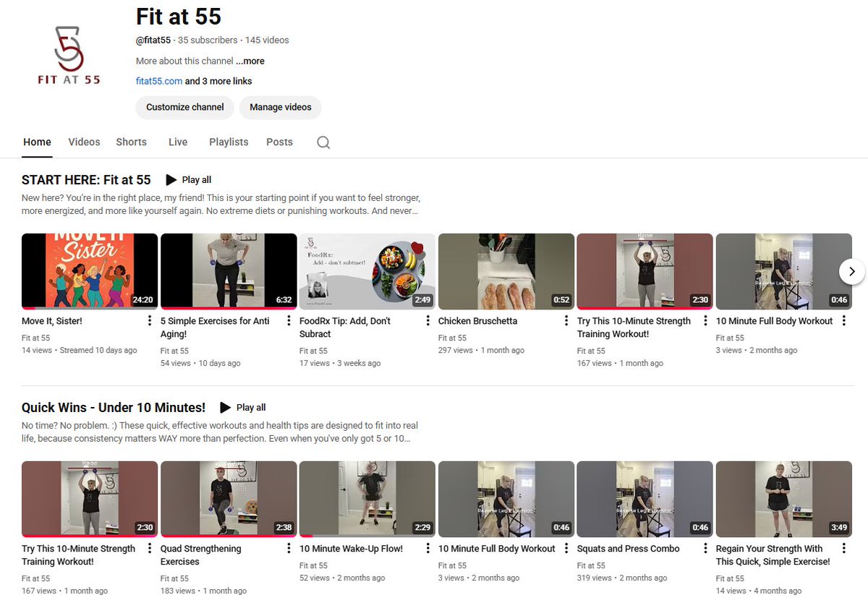Click title Regain Your Strength With This Quick, Simple Exercise!
The image size is (868, 608).
tap(773, 555)
